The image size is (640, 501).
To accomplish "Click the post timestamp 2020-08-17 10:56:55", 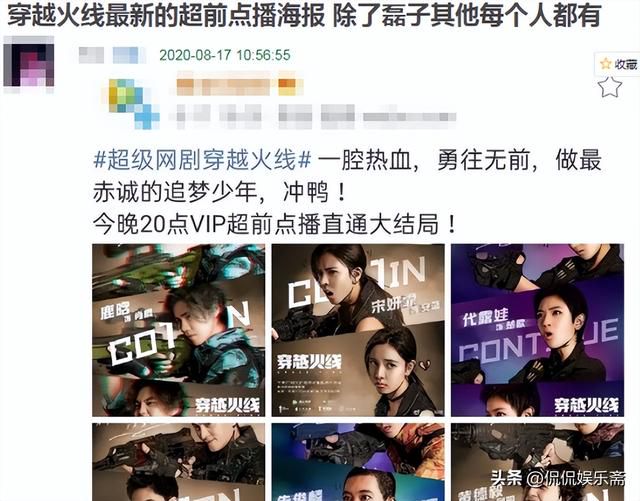I will coord(224,55).
